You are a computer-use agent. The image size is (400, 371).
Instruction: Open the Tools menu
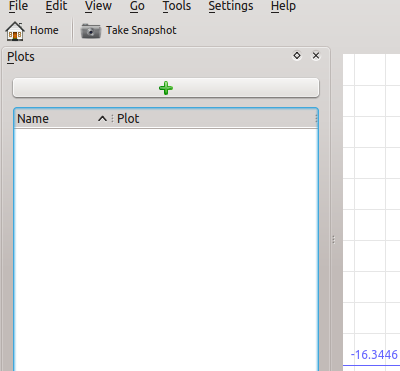[x=177, y=6]
